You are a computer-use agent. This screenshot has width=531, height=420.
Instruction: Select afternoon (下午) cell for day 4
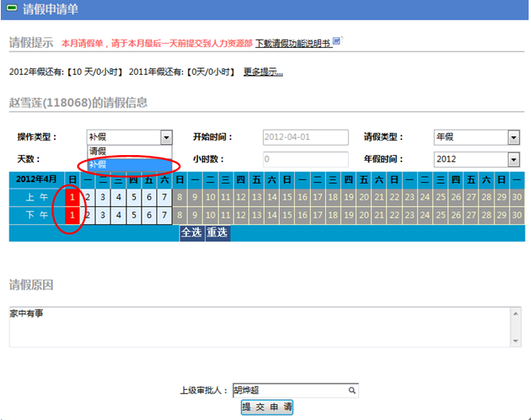click(x=118, y=216)
